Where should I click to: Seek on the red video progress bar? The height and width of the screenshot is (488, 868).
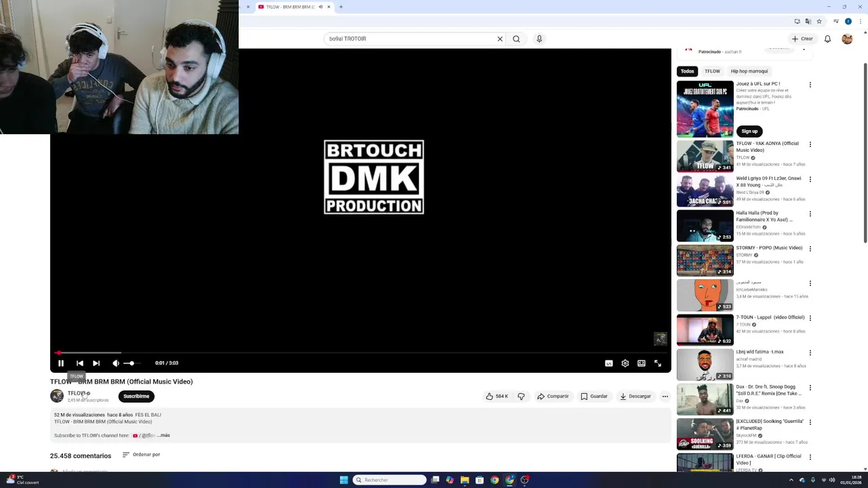(361, 352)
